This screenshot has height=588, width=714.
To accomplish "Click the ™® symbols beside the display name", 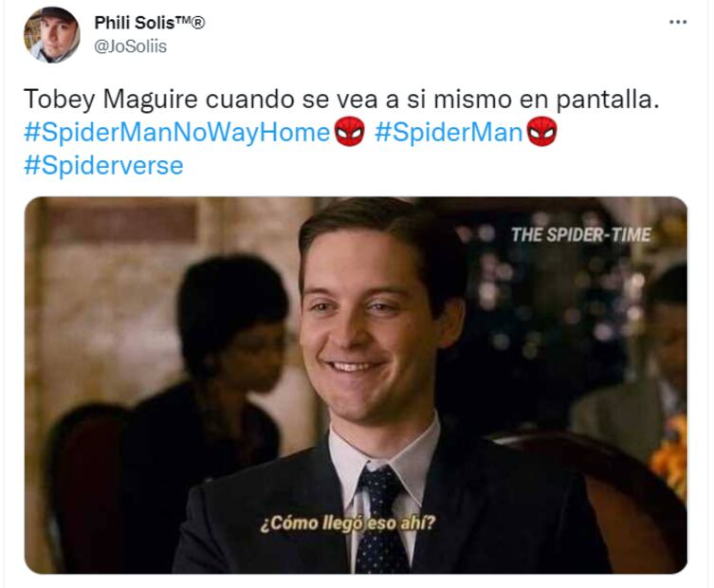I will click(191, 22).
